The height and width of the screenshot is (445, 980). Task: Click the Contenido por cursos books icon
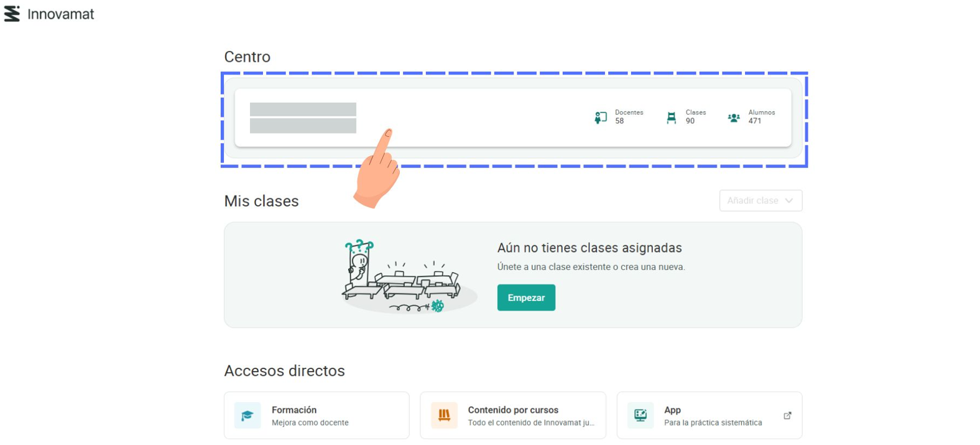[444, 416]
